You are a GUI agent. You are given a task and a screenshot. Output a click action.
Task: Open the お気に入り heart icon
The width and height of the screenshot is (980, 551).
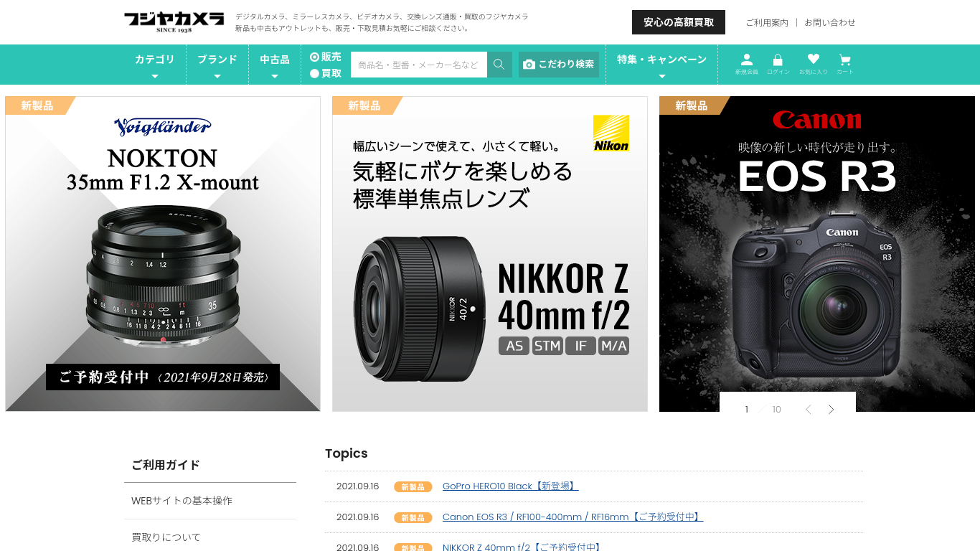pos(813,64)
